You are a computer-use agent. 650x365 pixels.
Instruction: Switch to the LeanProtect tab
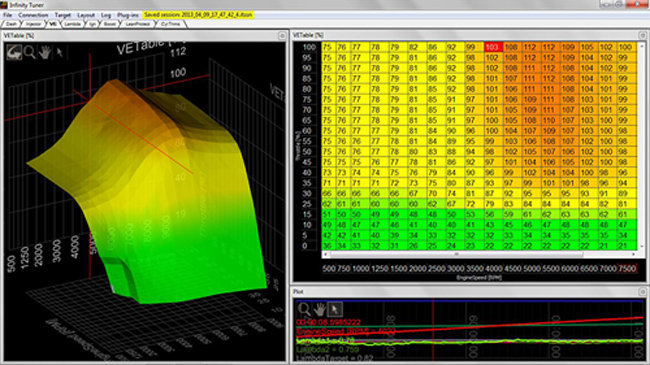(138, 24)
